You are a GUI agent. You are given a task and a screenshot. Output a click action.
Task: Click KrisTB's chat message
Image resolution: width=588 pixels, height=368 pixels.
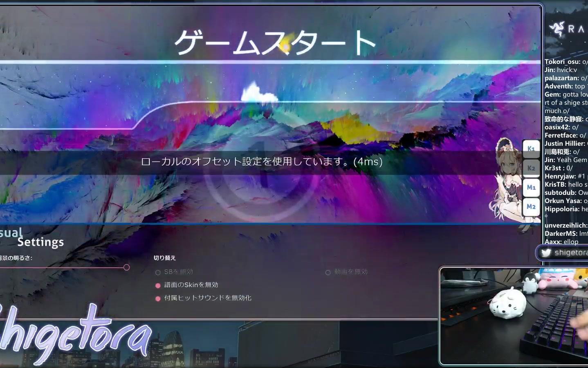coord(566,185)
